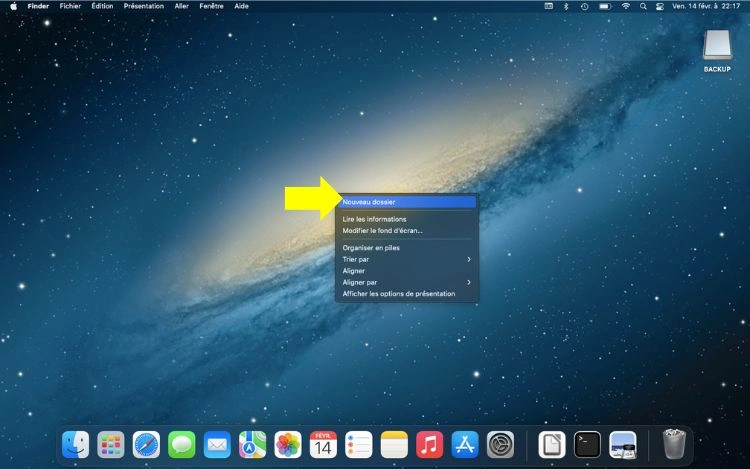Open Launchpad from the Dock

click(x=111, y=444)
